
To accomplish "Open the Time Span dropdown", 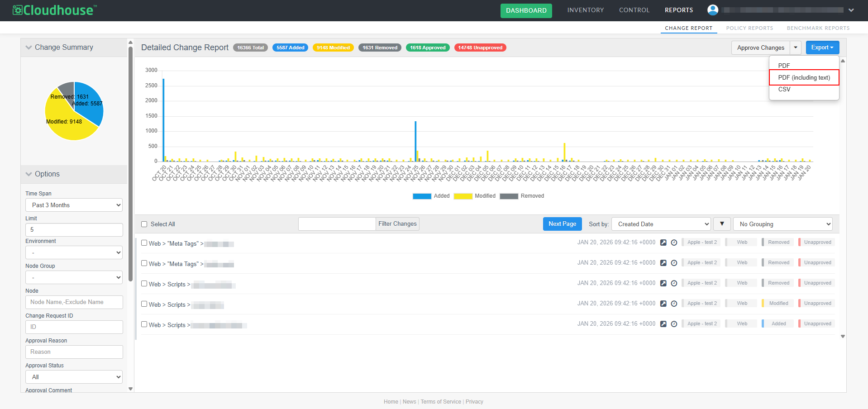I will (74, 205).
